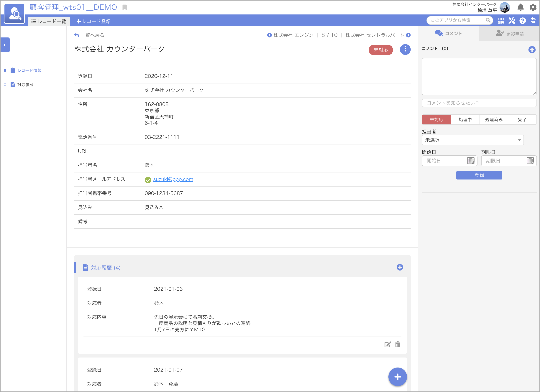The width and height of the screenshot is (540, 392).
Task: Open the help question mark icon
Action: pos(523,21)
